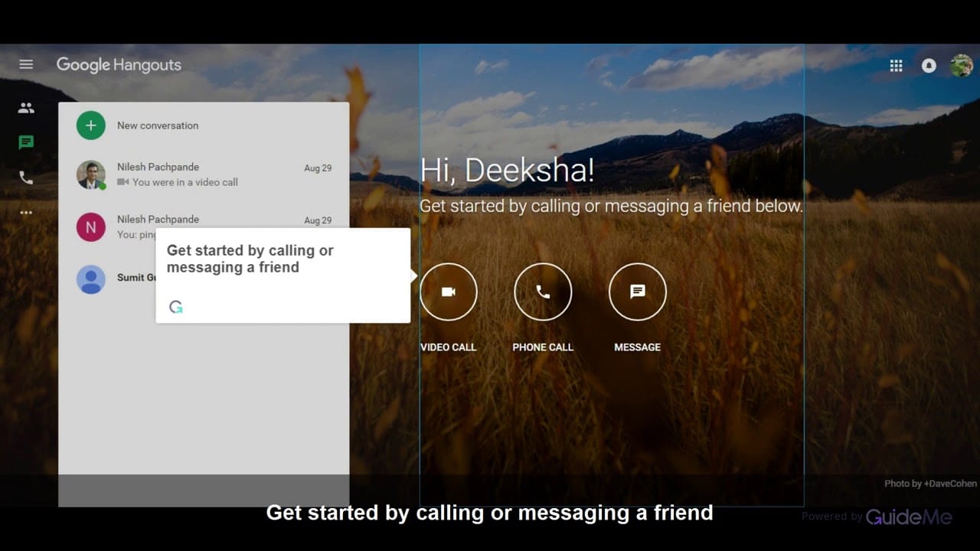Open Nilesh Pachpande chat with N avatar
This screenshot has width=980, height=551.
pyautogui.click(x=115, y=227)
